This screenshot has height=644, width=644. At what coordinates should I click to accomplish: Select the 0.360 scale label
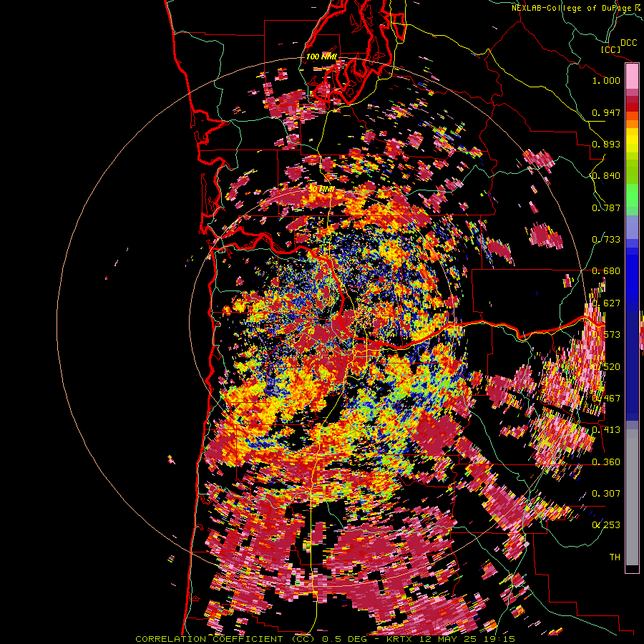click(x=606, y=462)
